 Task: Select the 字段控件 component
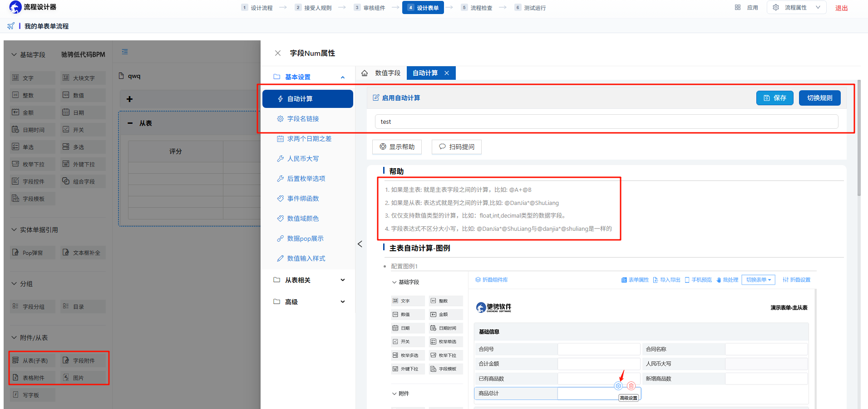click(33, 181)
